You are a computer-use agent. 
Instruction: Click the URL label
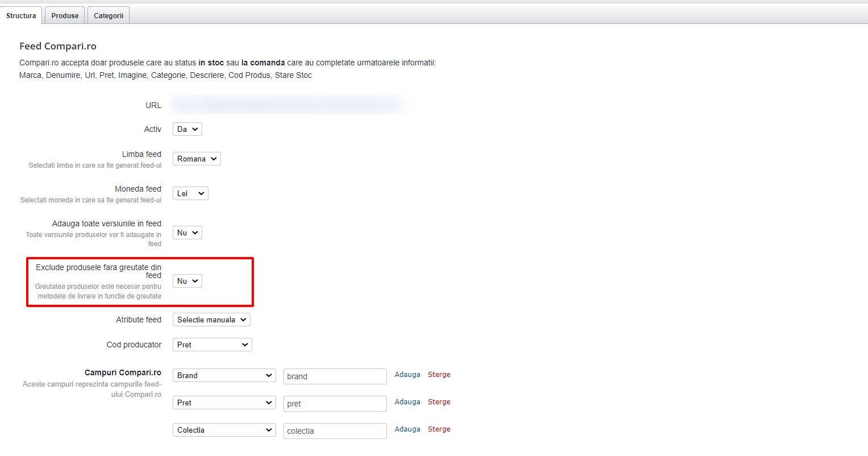click(153, 105)
